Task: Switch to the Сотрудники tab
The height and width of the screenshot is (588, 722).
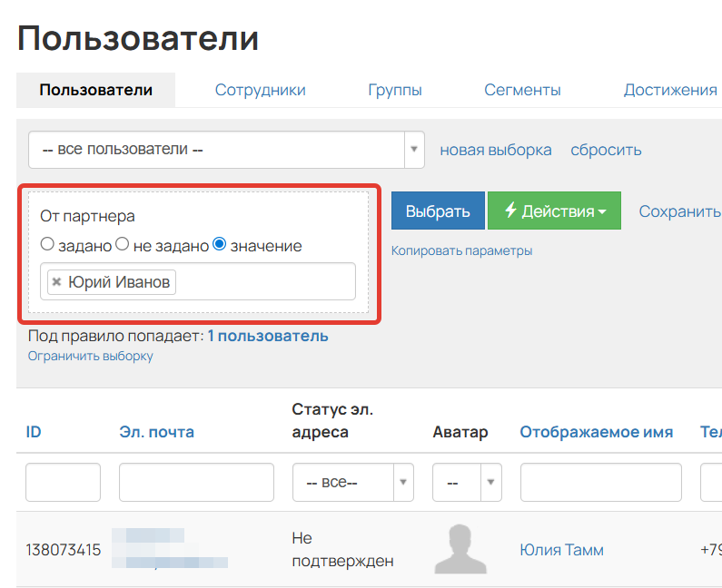Action: pos(260,90)
